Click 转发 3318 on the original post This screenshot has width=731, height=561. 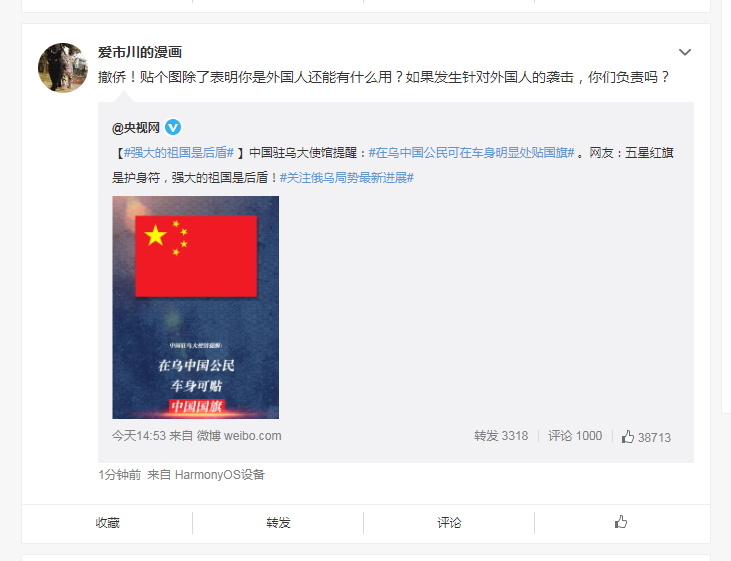click(x=501, y=436)
